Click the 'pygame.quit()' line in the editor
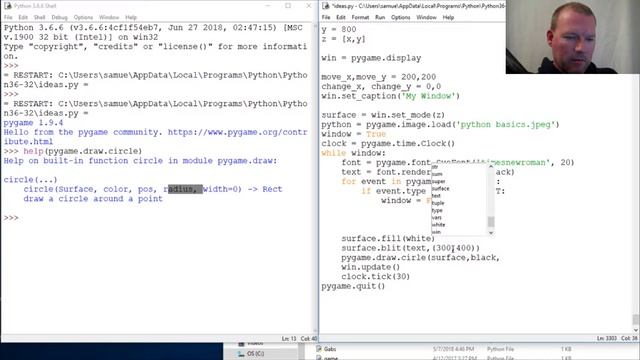The width and height of the screenshot is (640, 360). 353,286
